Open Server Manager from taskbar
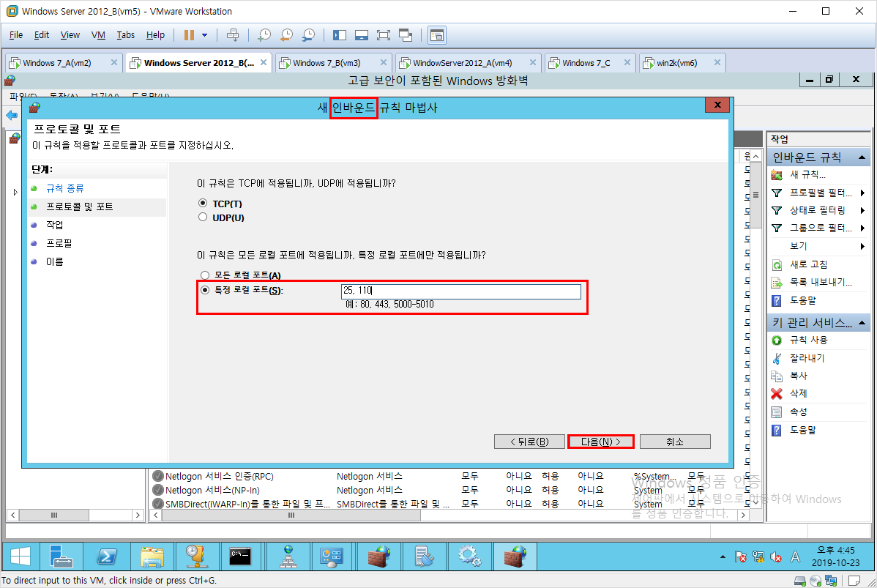Screen dimensions: 877x588 (61, 557)
